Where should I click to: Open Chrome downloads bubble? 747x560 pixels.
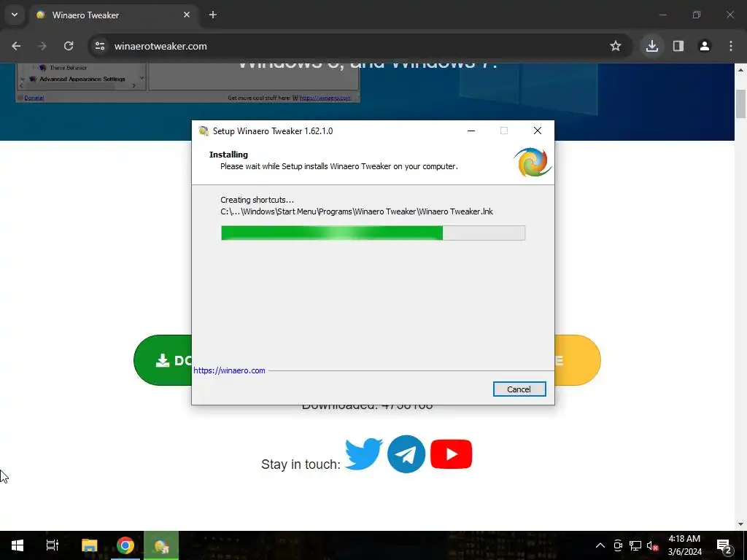click(x=652, y=46)
